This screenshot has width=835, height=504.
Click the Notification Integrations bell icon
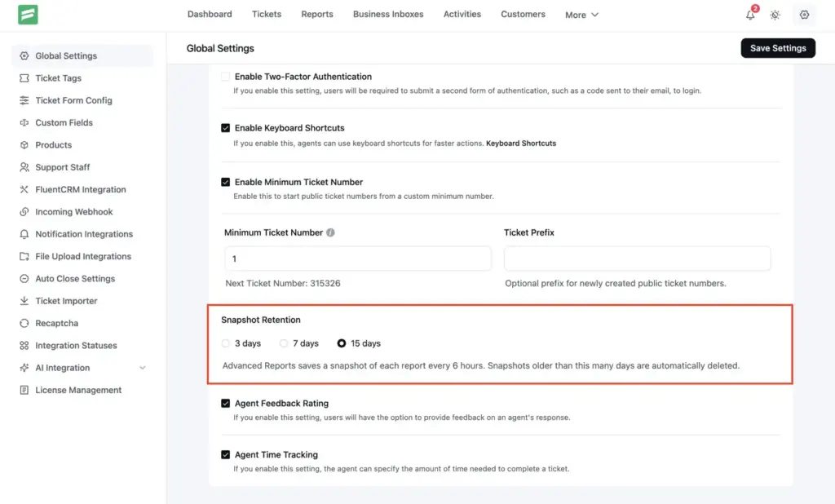[24, 234]
